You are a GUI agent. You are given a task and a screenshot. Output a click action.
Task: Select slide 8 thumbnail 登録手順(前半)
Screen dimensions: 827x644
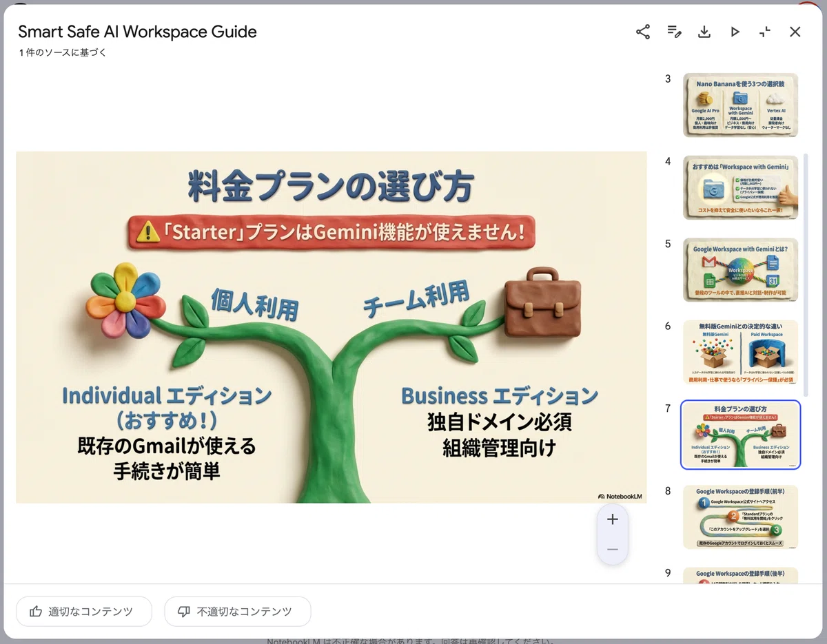click(741, 517)
